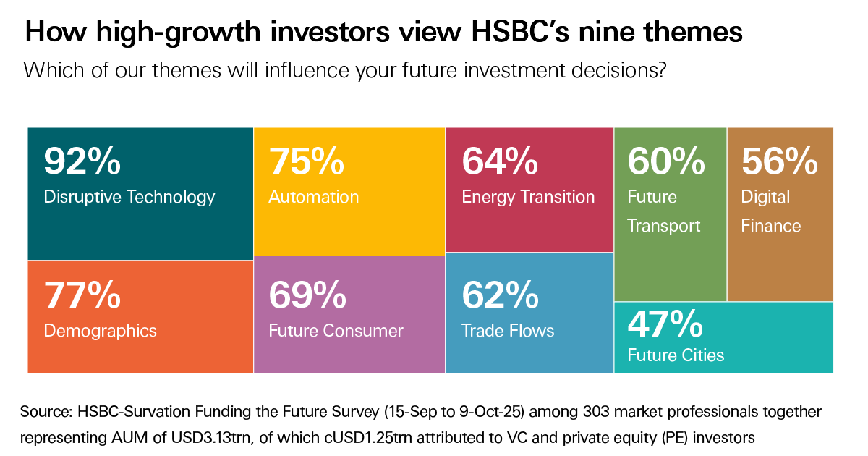Click the 75% figure
The image size is (868, 456).
pyautogui.click(x=306, y=161)
